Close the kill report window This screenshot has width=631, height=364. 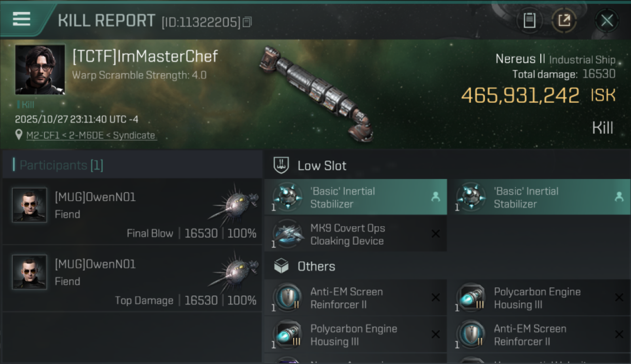[607, 20]
